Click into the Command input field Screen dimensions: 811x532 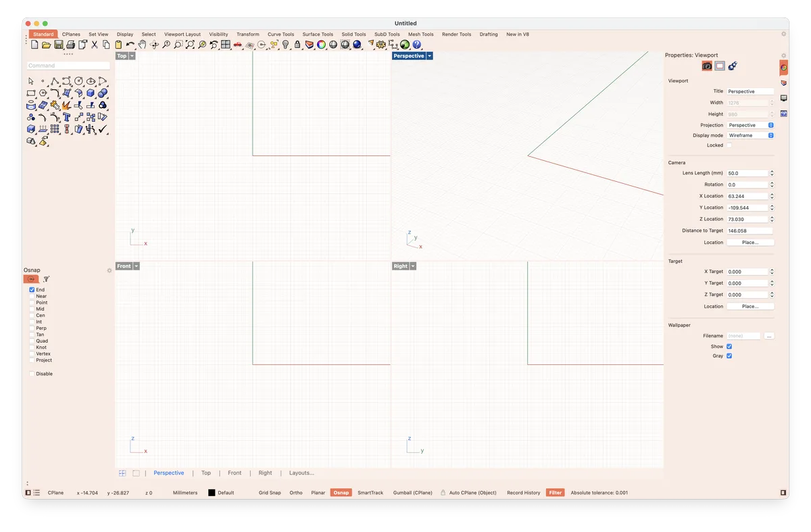point(68,66)
